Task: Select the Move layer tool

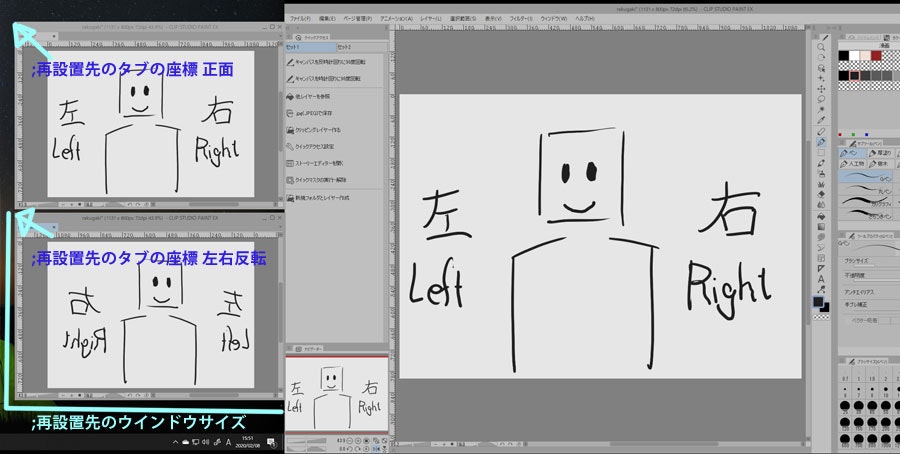Action: [x=821, y=88]
